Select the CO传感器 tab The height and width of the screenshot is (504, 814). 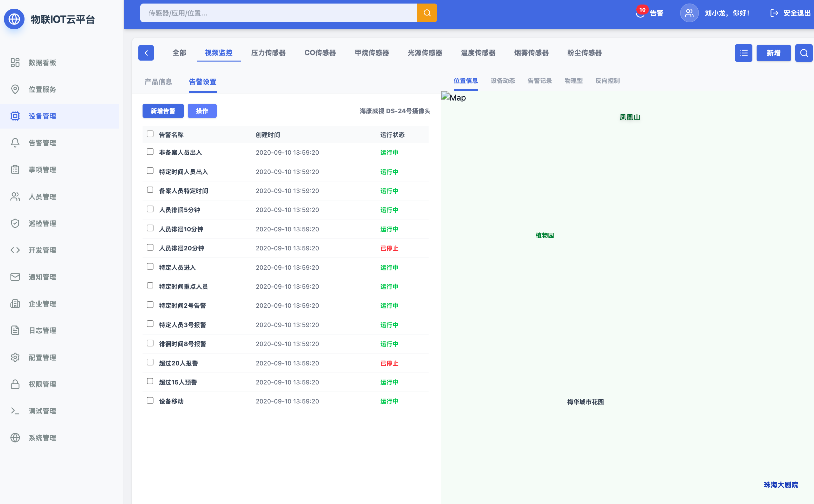point(320,53)
